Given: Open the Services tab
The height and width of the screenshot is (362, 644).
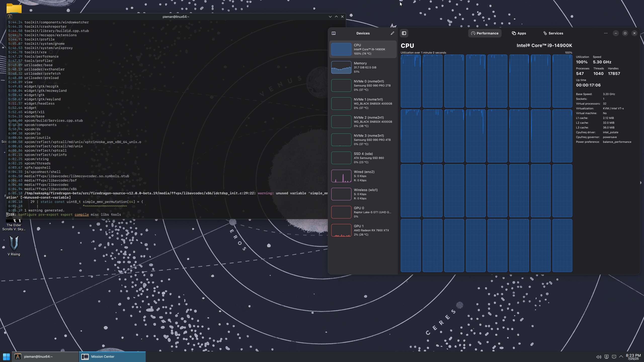Looking at the screenshot, I should coord(553,33).
